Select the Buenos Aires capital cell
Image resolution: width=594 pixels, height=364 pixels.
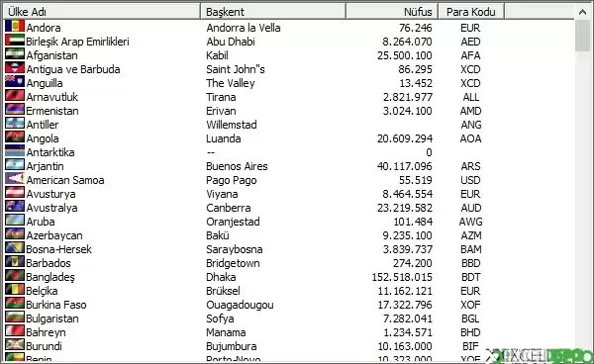pyautogui.click(x=237, y=166)
